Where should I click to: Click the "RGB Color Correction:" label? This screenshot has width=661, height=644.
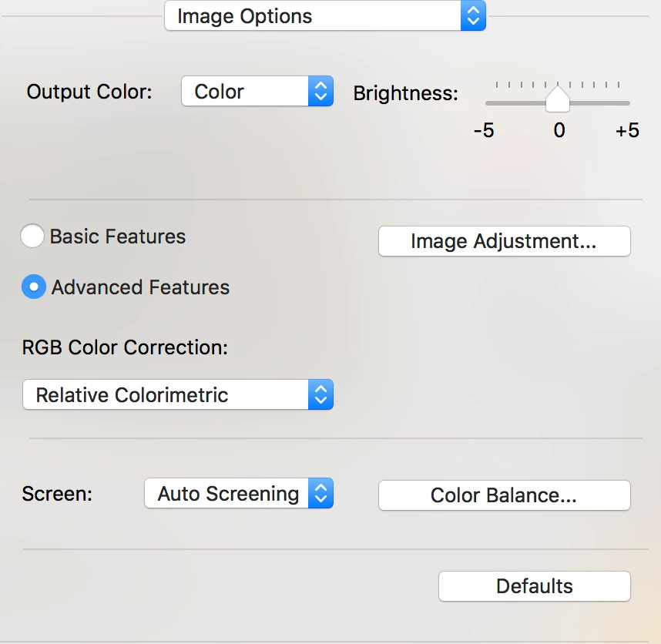[x=125, y=347]
